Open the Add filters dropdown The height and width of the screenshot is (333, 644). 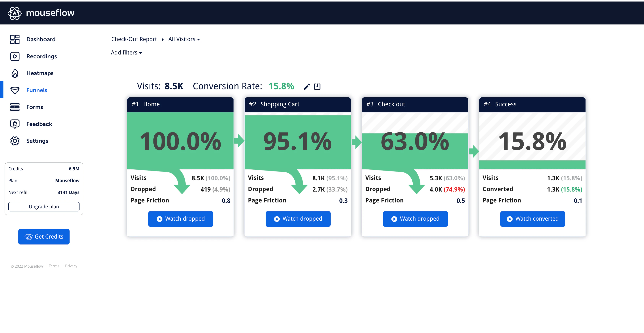coord(127,53)
